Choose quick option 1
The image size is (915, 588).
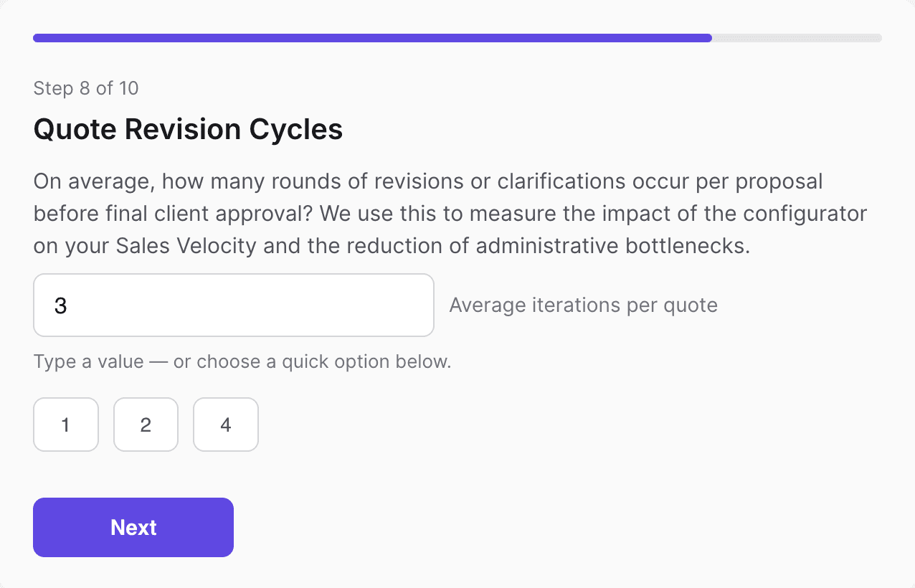pyautogui.click(x=66, y=425)
